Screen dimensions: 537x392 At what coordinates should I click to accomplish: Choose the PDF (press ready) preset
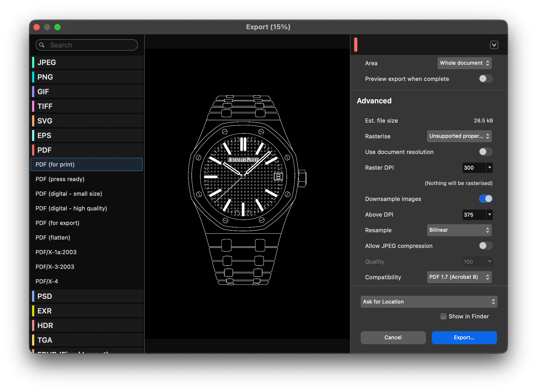pyautogui.click(x=87, y=179)
